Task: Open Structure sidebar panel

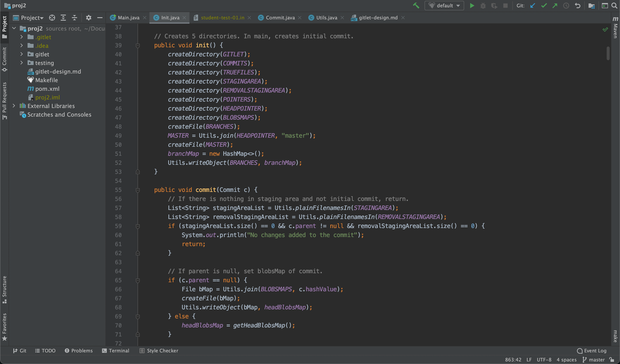Action: [x=5, y=290]
